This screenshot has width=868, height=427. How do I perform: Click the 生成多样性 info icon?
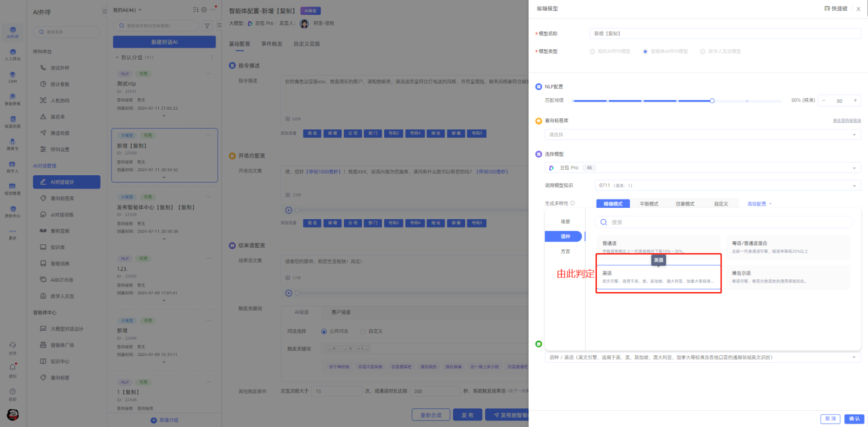[573, 203]
